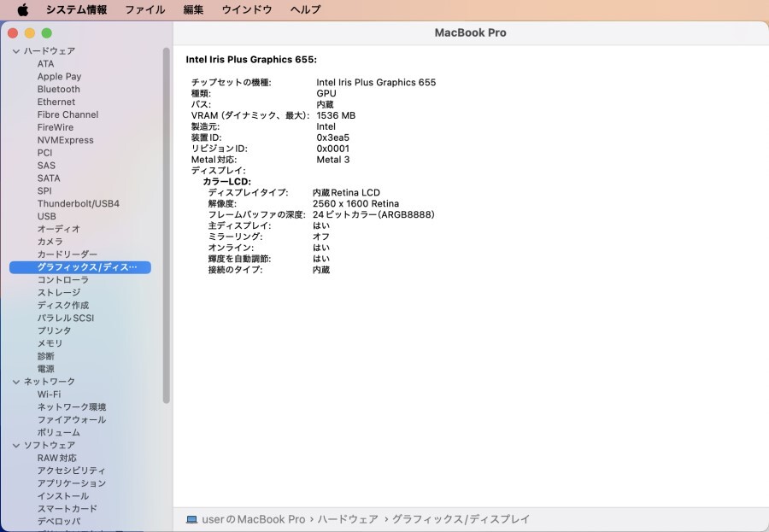Select ATA in the sidebar

[x=45, y=64]
